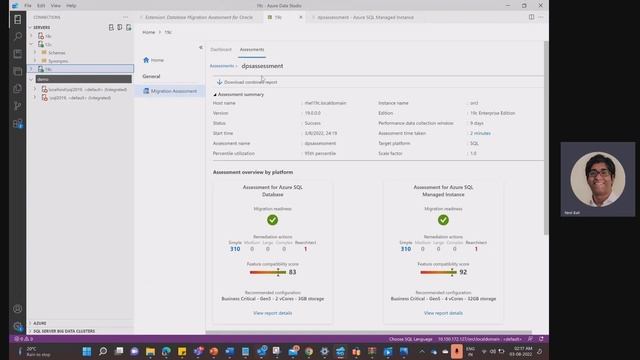640x360 pixels.
Task: Click Simple count 310 under Managed Instance
Action: (x=406, y=249)
